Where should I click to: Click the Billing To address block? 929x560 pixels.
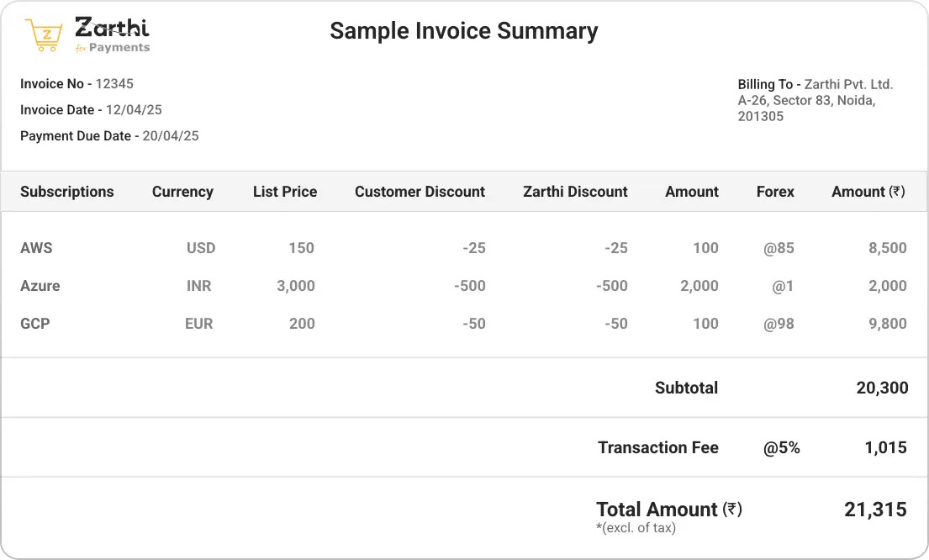pyautogui.click(x=815, y=100)
